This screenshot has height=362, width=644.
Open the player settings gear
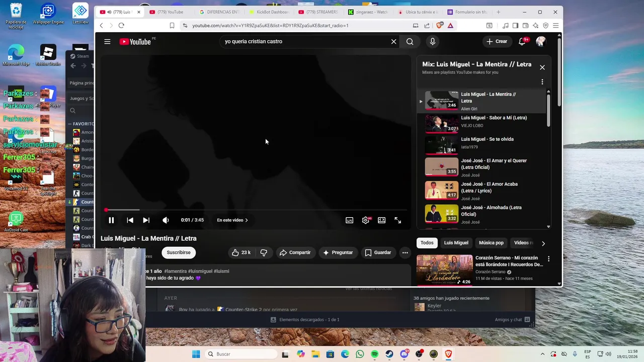[366, 220]
